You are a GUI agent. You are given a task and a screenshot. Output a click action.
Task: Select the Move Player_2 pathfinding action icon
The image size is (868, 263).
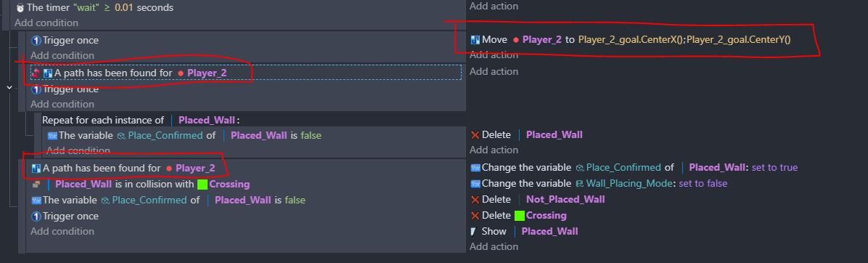click(x=475, y=40)
